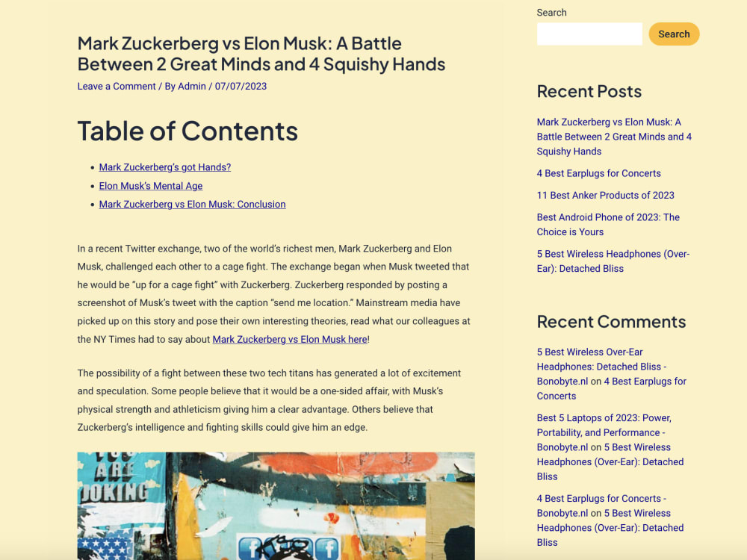
Task: Open 5 Best Wireless Headphones (Over-Ear) recent post
Action: (x=613, y=261)
